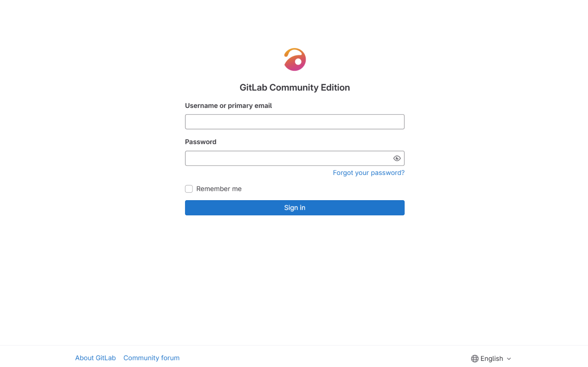Open the About GitLab footer link
This screenshot has width=588, height=367.
point(95,358)
